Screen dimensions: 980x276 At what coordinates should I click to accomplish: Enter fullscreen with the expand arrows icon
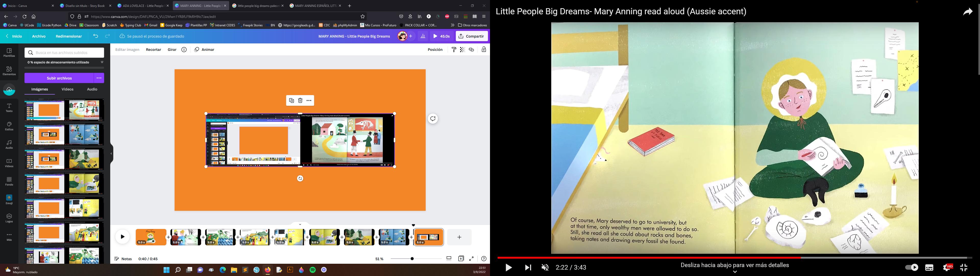(471, 258)
